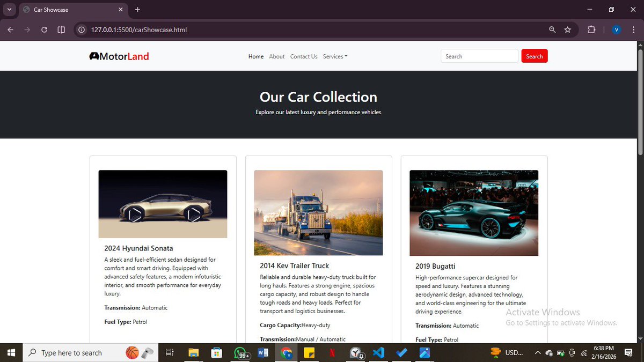Open the browser Extensions puzzle icon
This screenshot has height=362, width=644.
[x=591, y=30]
